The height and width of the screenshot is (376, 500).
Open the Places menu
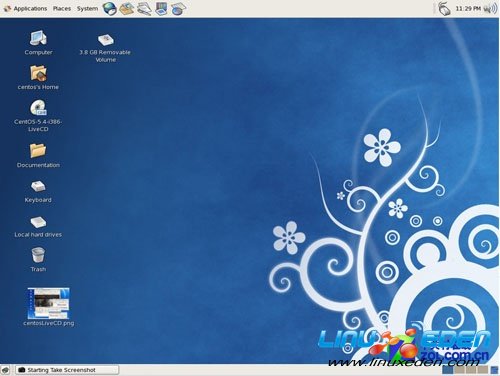pyautogui.click(x=62, y=8)
